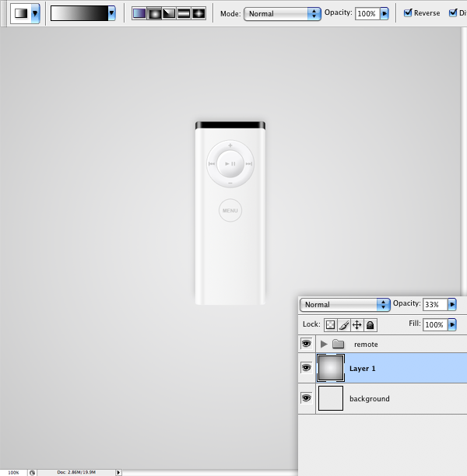Toggle the Reverse checkbox
Screen dimensions: 467x476
click(408, 12)
